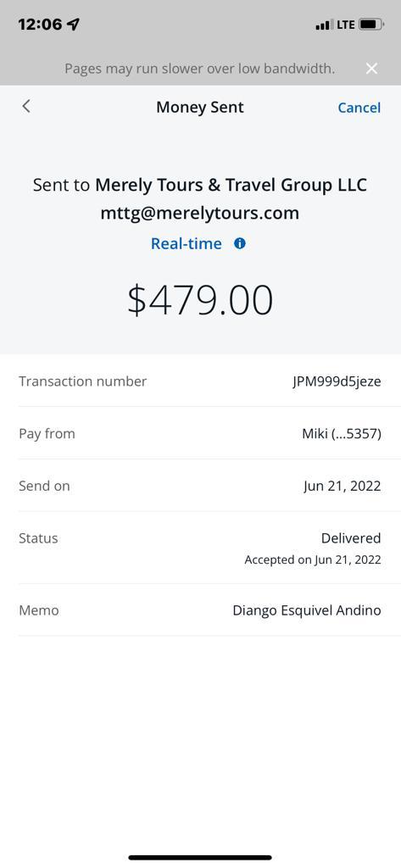The width and height of the screenshot is (401, 868).
Task: Tap the home indicator bar at bottom
Action: pos(200,858)
